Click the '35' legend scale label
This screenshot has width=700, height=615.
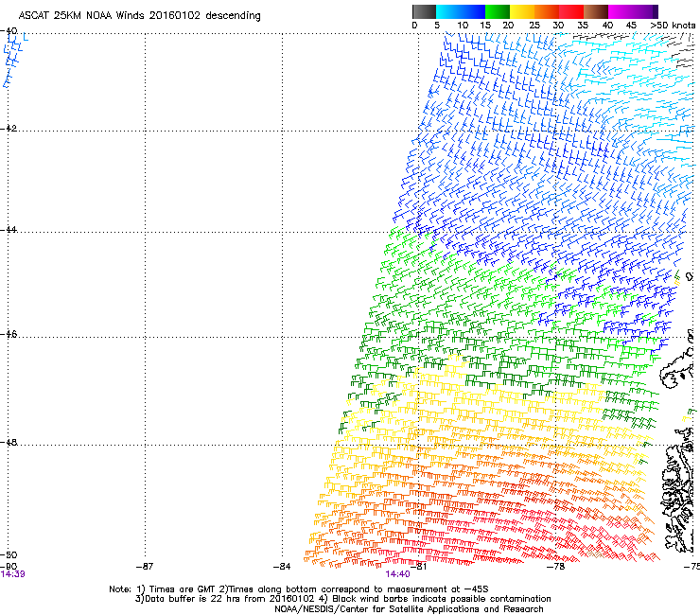583,26
